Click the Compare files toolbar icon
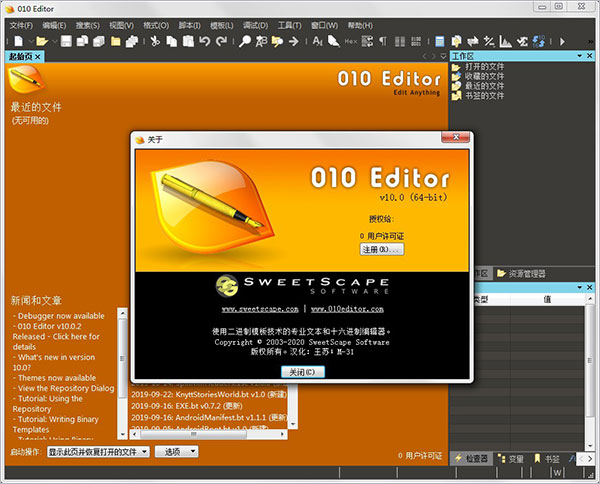This screenshot has height=484, width=600. click(456, 41)
